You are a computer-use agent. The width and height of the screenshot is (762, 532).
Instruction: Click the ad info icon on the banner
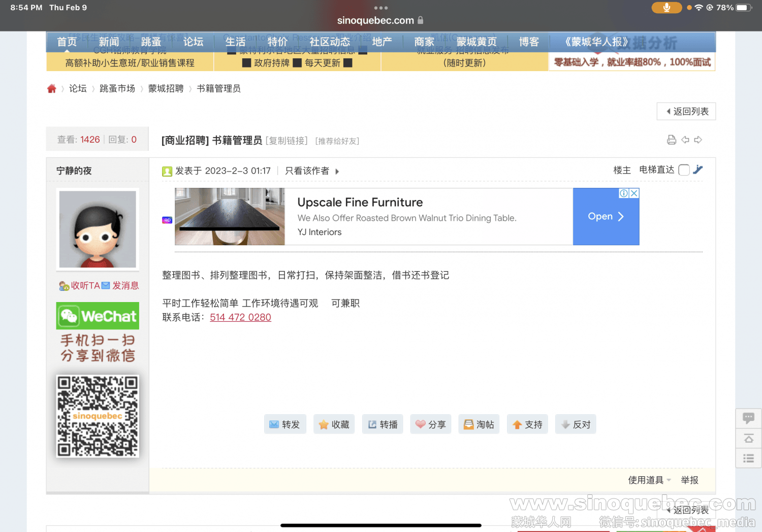[x=623, y=193]
